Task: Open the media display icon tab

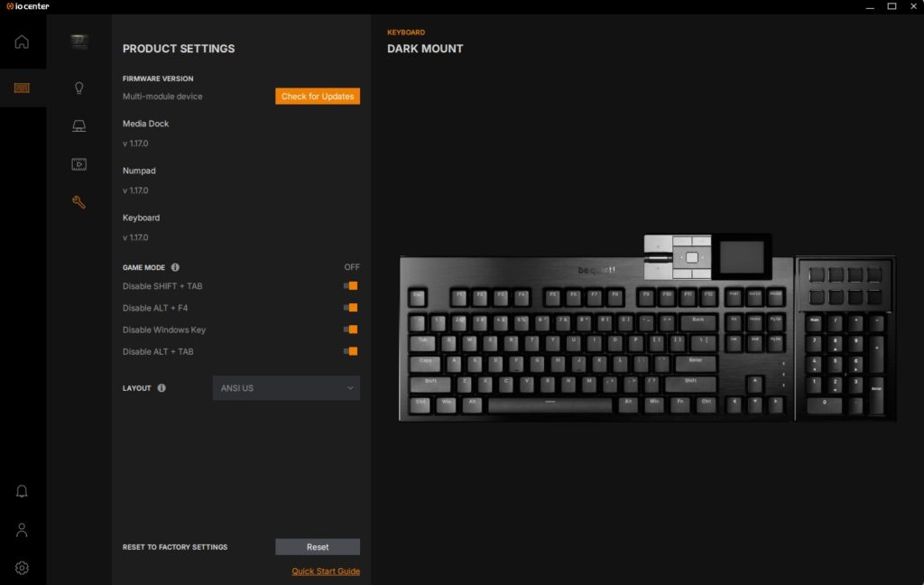Action: (x=79, y=164)
